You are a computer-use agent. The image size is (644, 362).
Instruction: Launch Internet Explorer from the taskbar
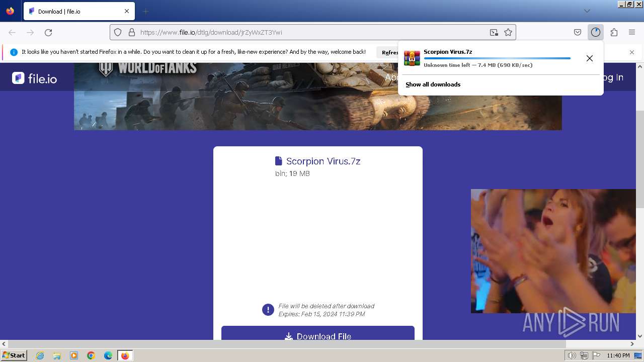coord(40,355)
